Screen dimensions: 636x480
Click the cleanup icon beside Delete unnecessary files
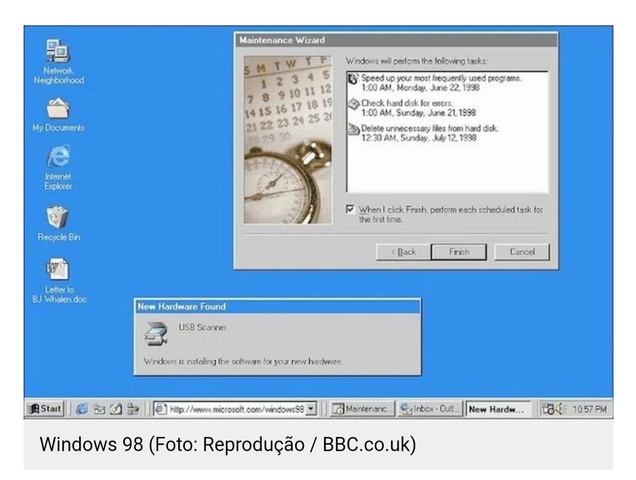coord(354,129)
